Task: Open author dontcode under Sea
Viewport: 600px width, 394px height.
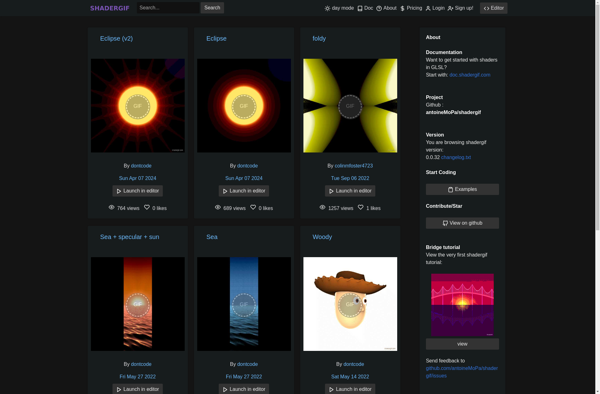Action: tap(248, 364)
